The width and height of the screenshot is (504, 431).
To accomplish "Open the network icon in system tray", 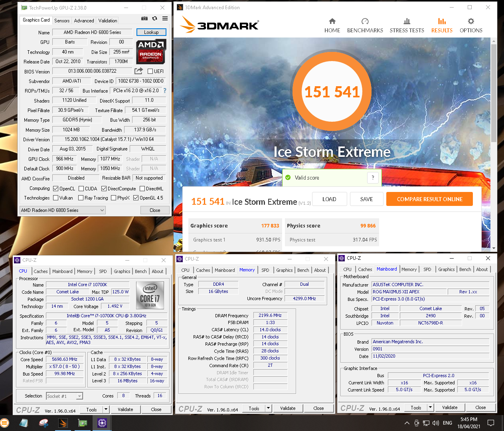I will [x=426, y=423].
